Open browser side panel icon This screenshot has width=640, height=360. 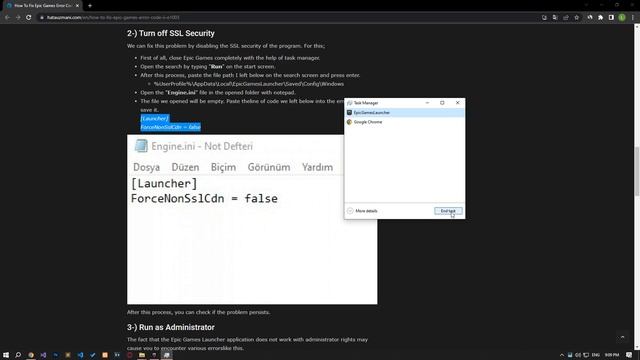(x=611, y=18)
